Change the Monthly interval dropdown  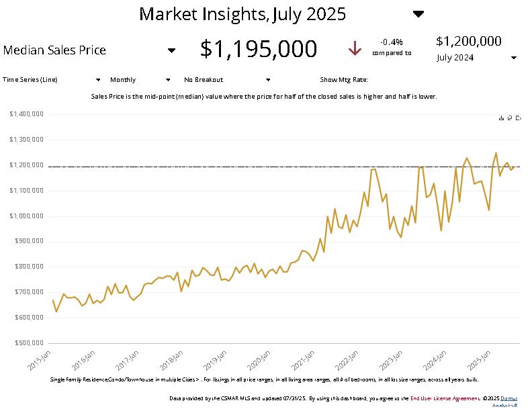168,80
